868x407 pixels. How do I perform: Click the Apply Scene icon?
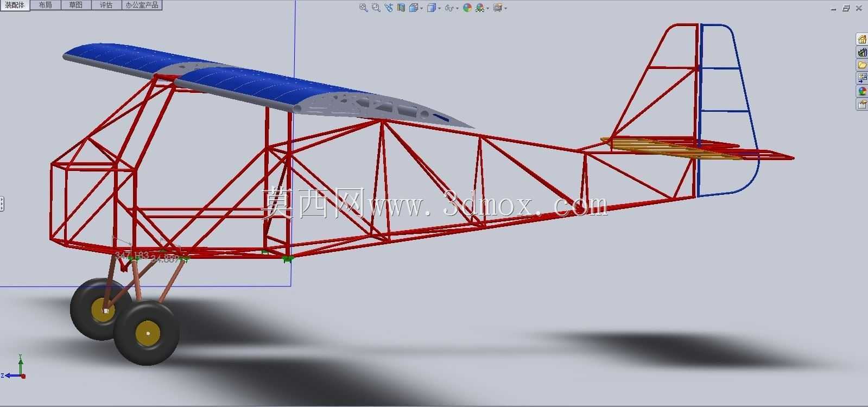480,8
